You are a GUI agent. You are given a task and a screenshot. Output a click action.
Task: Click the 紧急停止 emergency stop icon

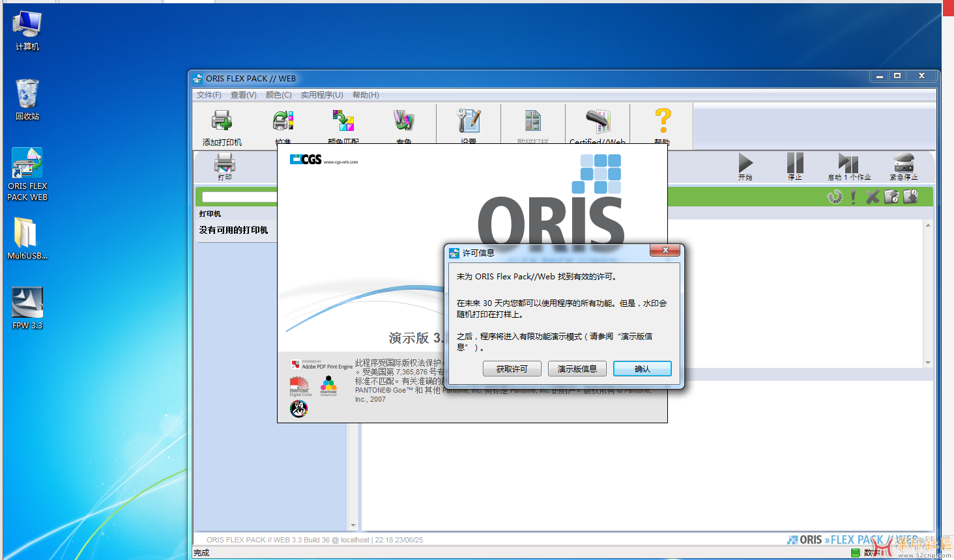tap(904, 162)
